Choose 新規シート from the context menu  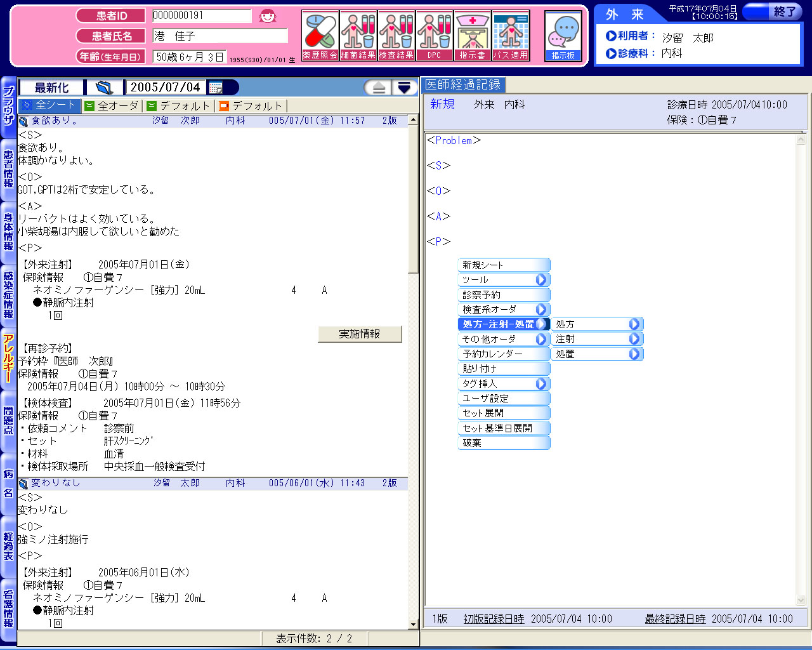[x=504, y=265]
